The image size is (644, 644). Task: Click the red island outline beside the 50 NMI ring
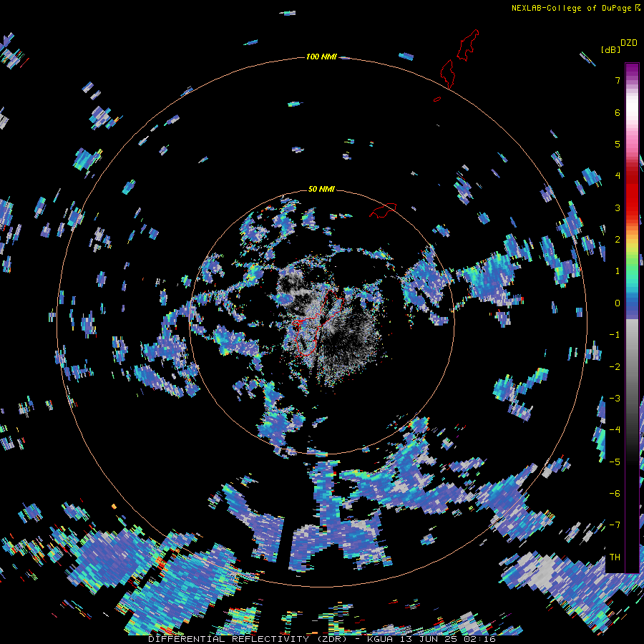point(383,210)
